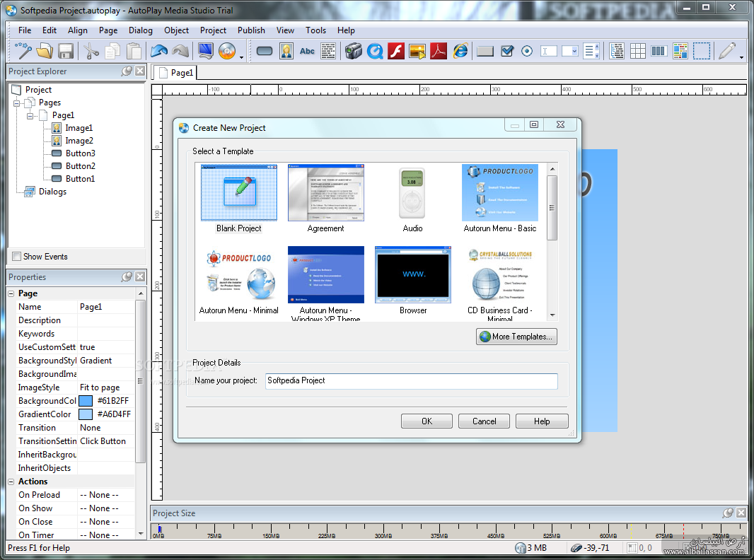
Task: Open the Publish menu
Action: (251, 30)
